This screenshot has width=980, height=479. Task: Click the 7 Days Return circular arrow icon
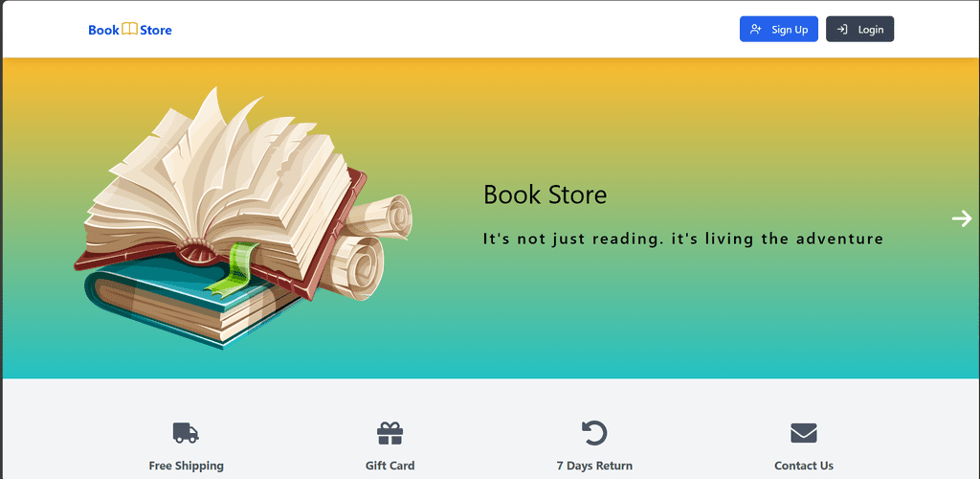594,433
